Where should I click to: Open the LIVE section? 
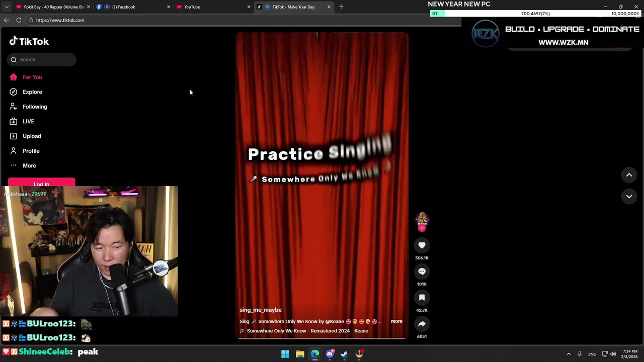point(28,121)
